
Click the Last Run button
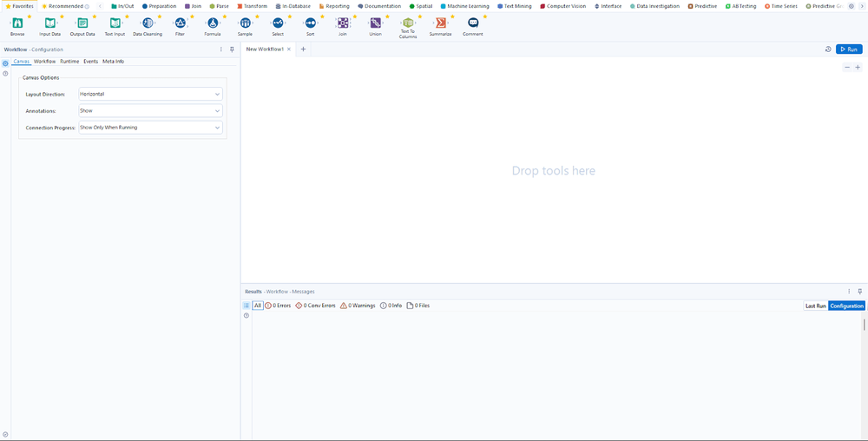point(815,306)
